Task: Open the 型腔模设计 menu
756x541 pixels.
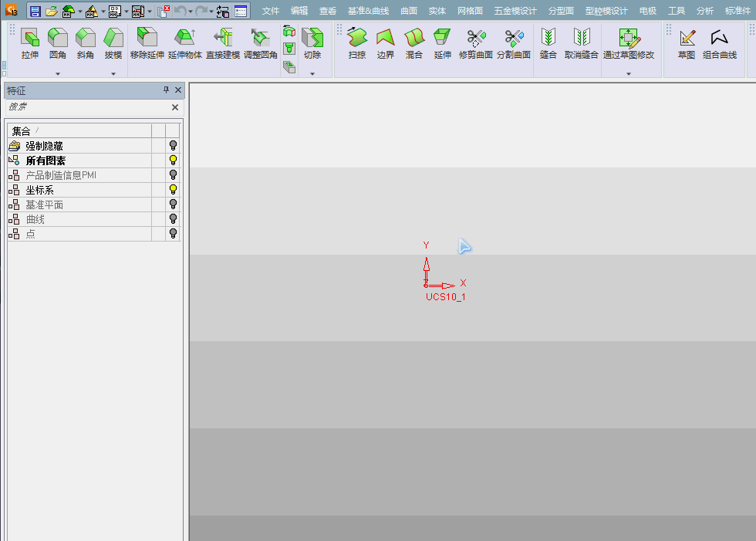Action: (606, 11)
